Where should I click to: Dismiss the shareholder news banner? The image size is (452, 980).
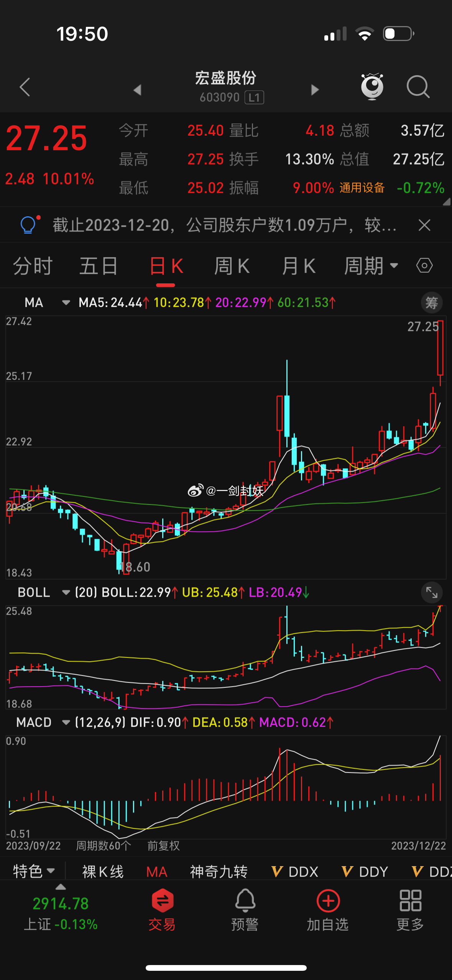point(424,225)
